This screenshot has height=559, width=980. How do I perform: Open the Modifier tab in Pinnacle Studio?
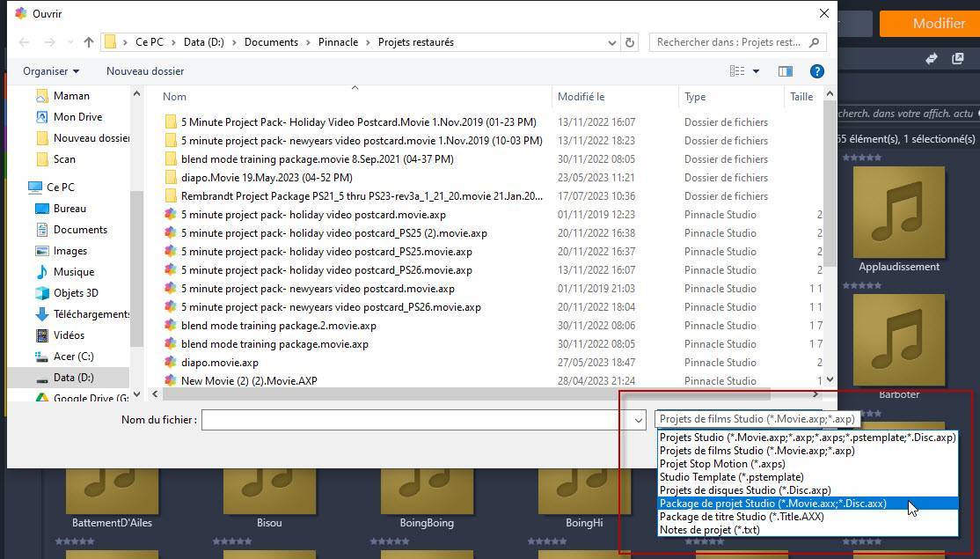[x=930, y=24]
